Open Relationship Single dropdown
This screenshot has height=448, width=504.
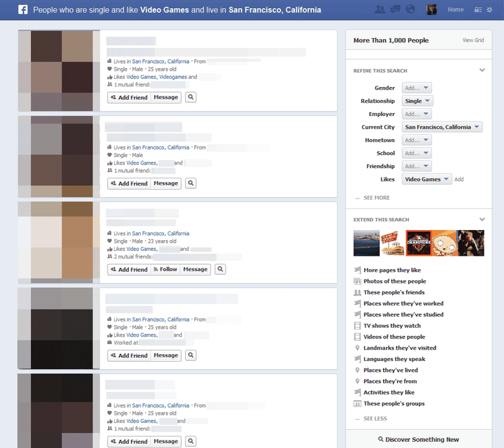(417, 101)
